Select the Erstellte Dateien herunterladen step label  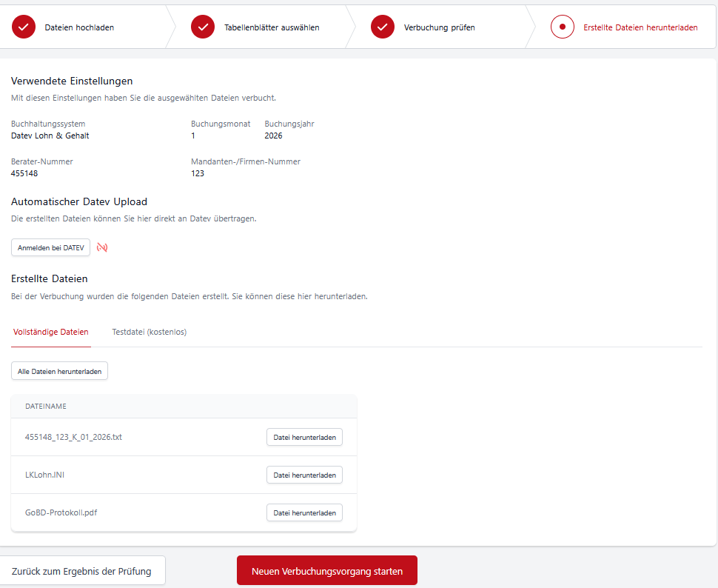640,27
